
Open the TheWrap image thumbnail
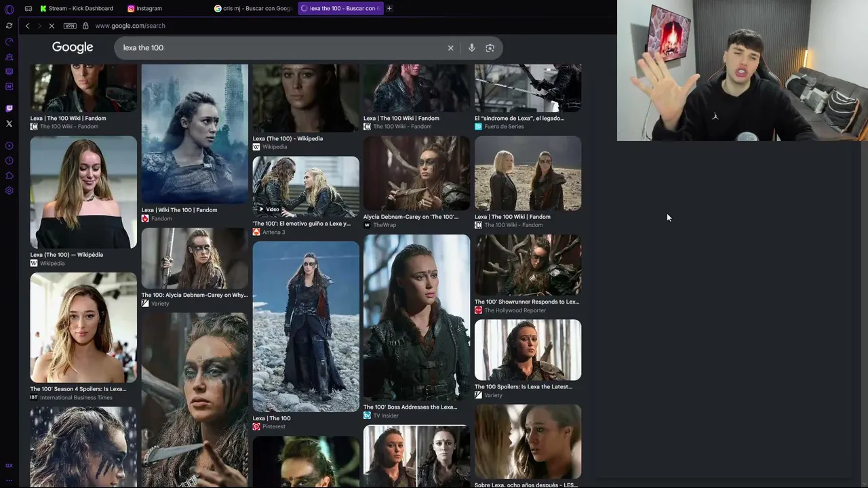pos(416,174)
